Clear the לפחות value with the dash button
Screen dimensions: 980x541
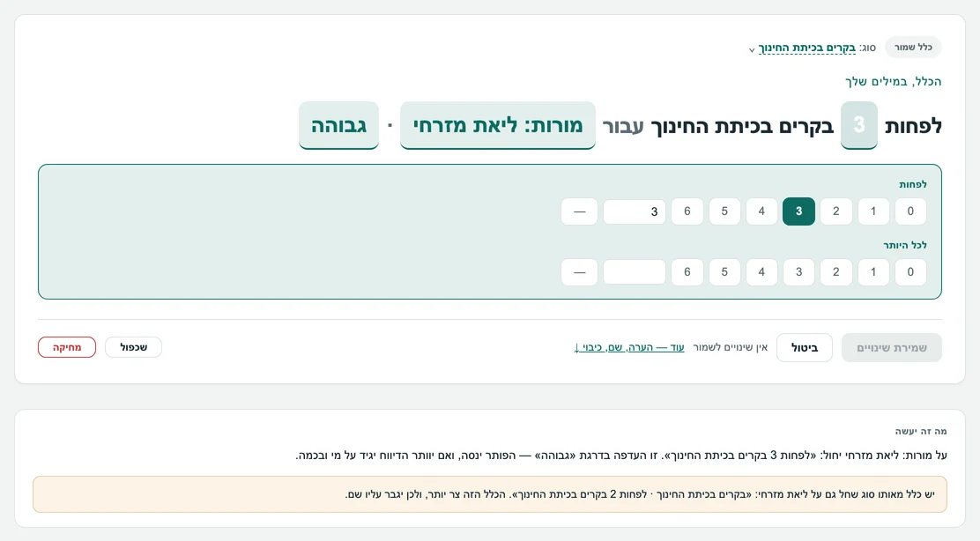[x=579, y=211]
